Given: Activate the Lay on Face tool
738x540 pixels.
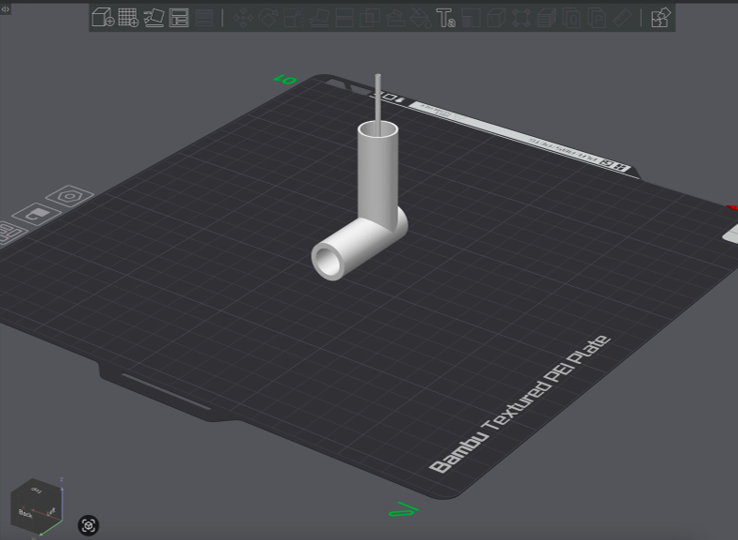Looking at the screenshot, I should point(318,17).
